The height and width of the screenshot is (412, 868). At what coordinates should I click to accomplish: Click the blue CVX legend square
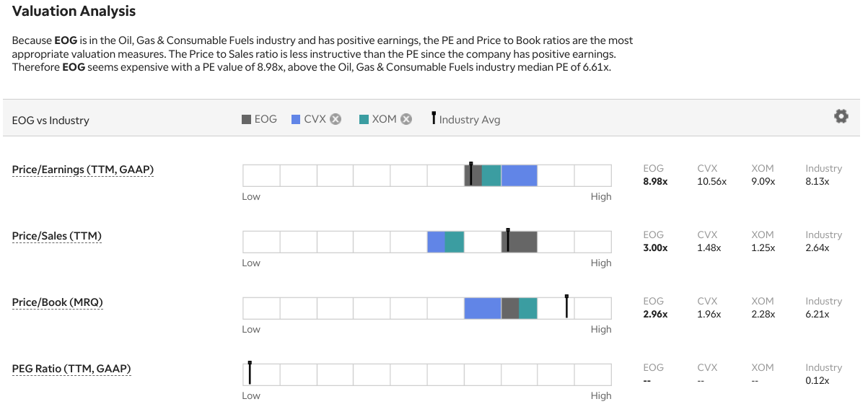(296, 119)
